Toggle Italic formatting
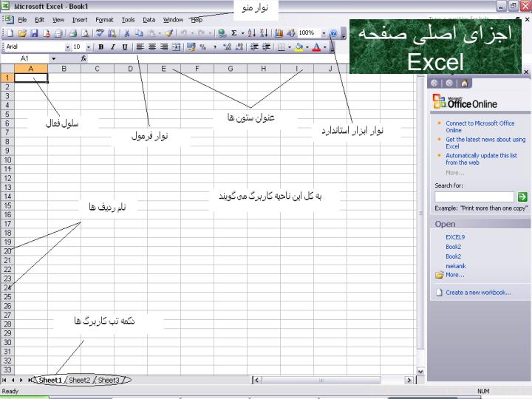This screenshot has height=399, width=532. pyautogui.click(x=112, y=47)
